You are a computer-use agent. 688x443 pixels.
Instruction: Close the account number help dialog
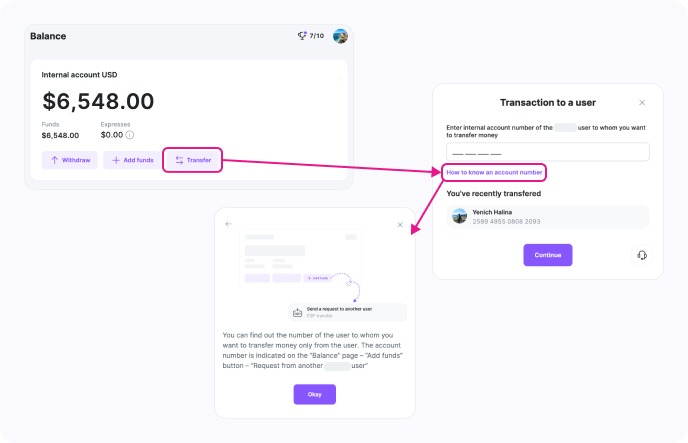(400, 224)
